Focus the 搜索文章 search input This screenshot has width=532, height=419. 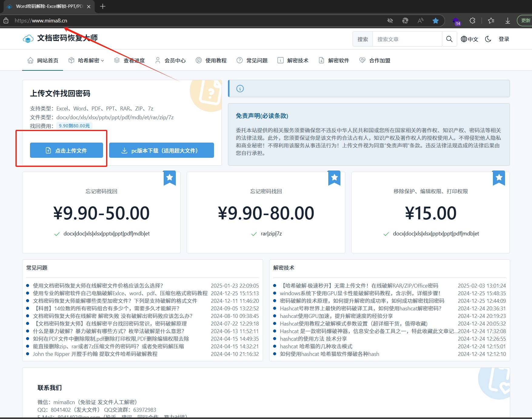tap(407, 39)
